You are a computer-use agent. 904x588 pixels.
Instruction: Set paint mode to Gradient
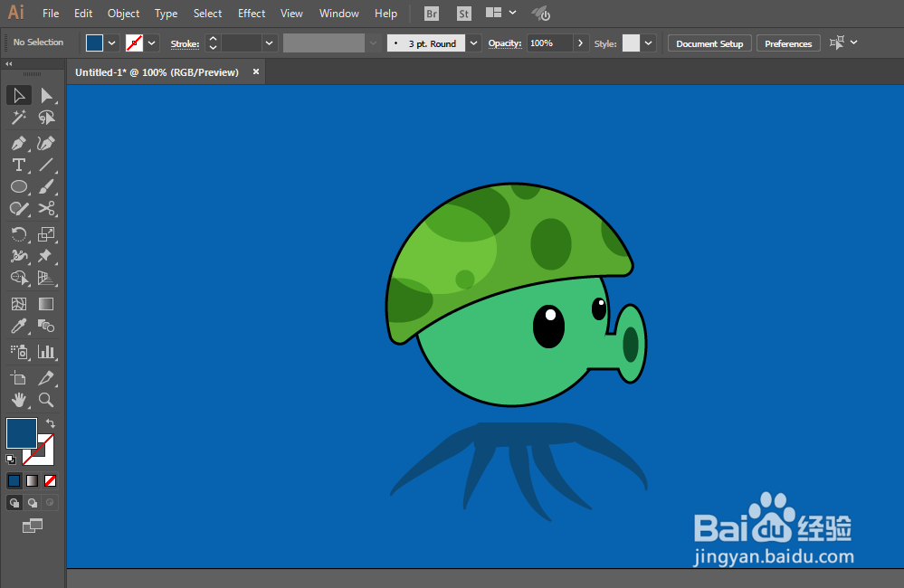click(x=33, y=480)
